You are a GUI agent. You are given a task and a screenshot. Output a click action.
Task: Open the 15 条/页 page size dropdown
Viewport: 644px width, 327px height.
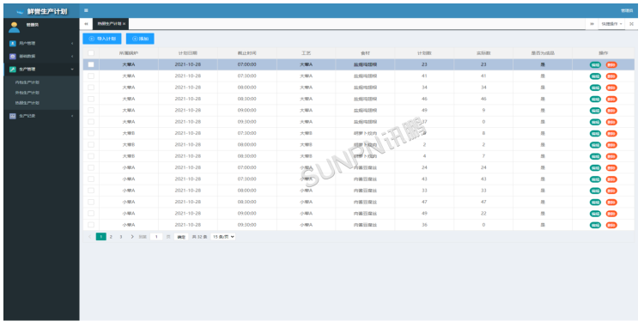click(x=223, y=237)
